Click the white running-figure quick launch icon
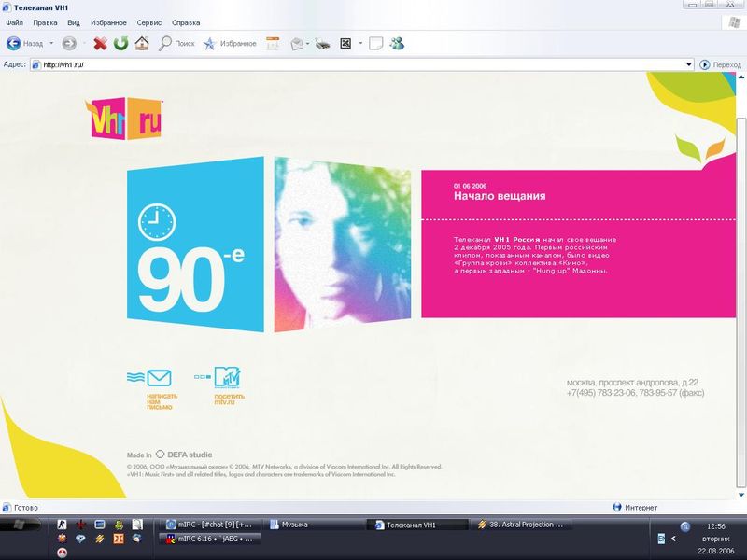 62,525
